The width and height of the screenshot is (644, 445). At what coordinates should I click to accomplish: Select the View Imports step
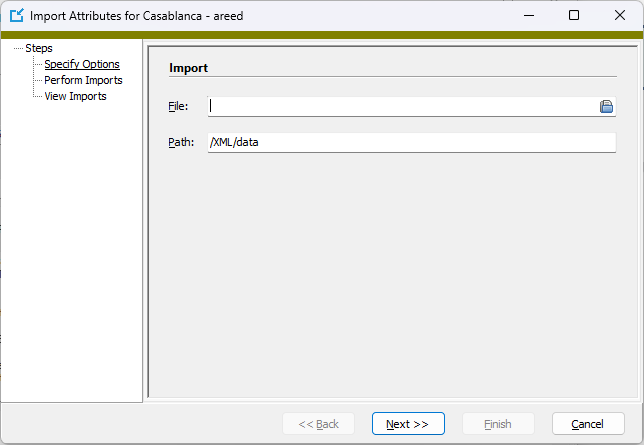tap(76, 96)
